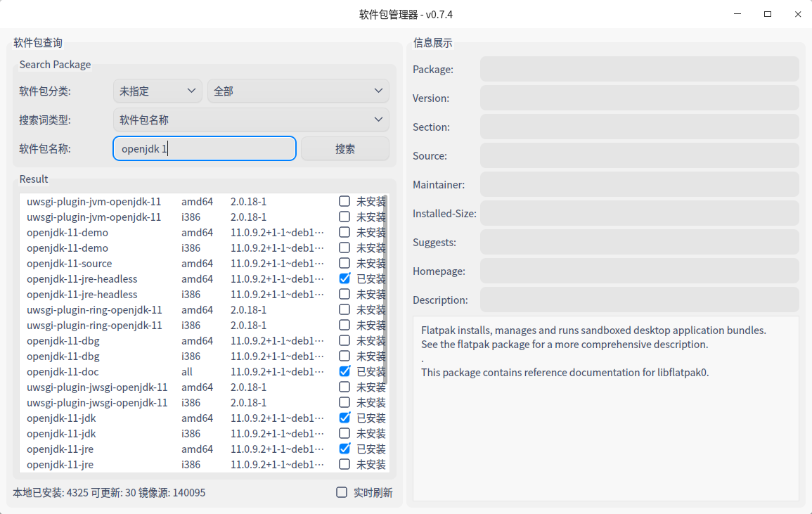Uncheck the openjdk-11-jdk amd64 checkbox
Image resolution: width=812 pixels, height=514 pixels.
pos(344,418)
